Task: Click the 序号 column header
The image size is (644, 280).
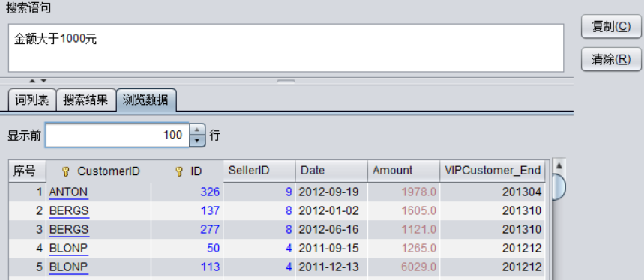Action: (x=27, y=171)
